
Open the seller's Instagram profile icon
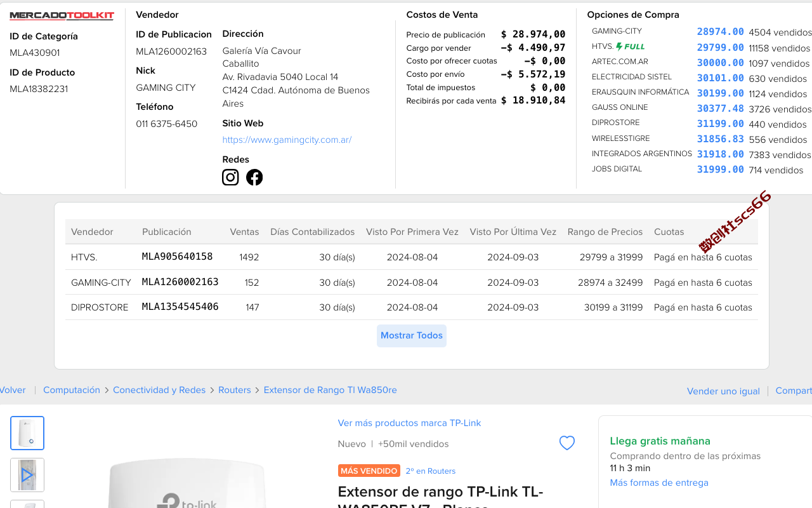click(230, 177)
